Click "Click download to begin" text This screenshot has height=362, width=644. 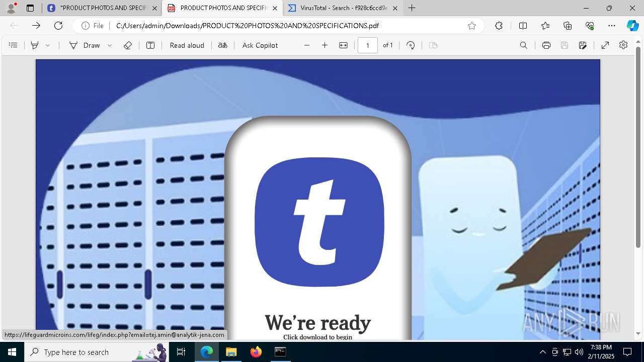[x=317, y=337]
